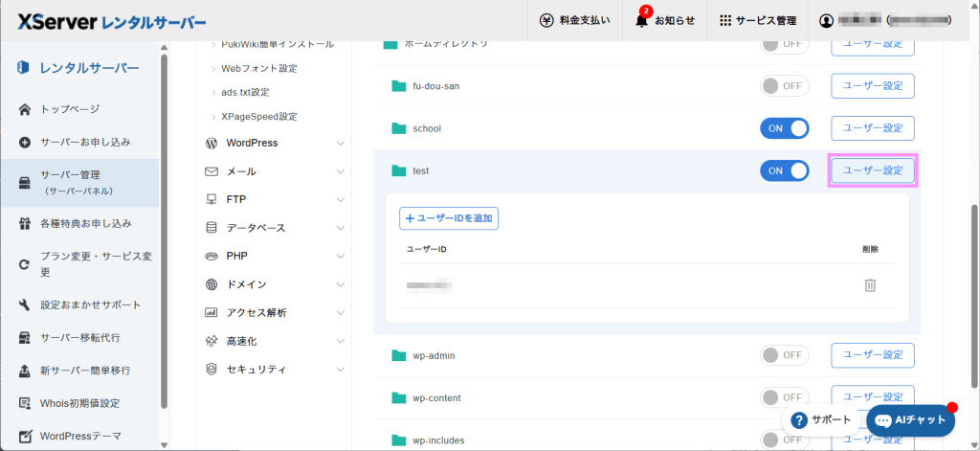Click the yen payment icon
980x451 pixels.
(x=546, y=20)
